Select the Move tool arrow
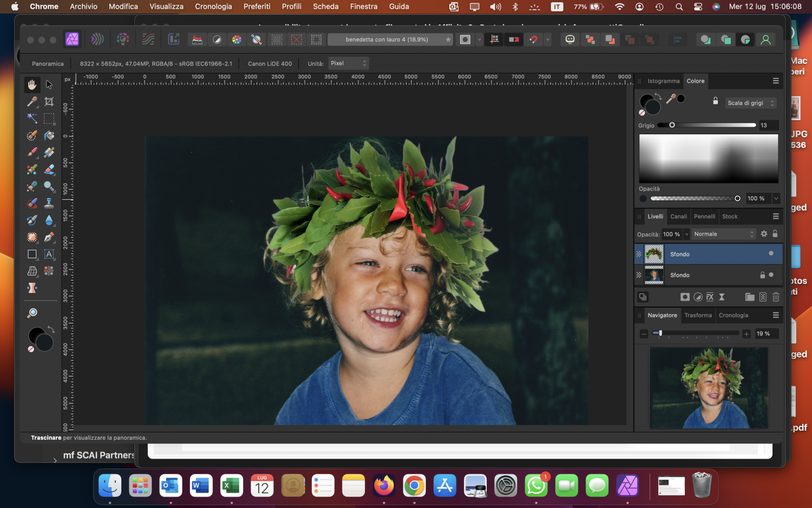Image resolution: width=812 pixels, height=508 pixels. click(x=49, y=84)
